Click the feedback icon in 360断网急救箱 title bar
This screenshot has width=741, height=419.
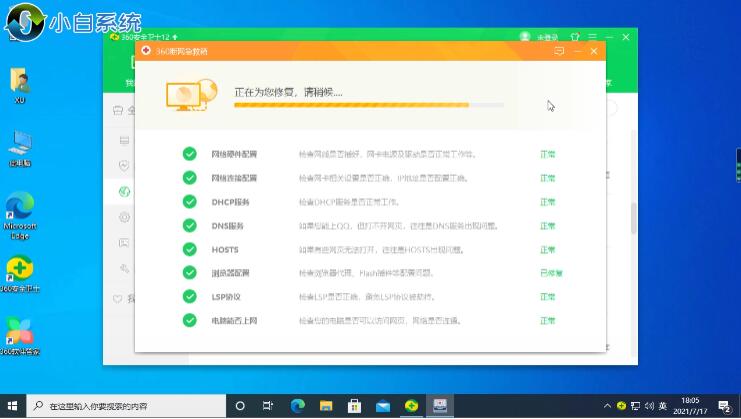pos(559,50)
